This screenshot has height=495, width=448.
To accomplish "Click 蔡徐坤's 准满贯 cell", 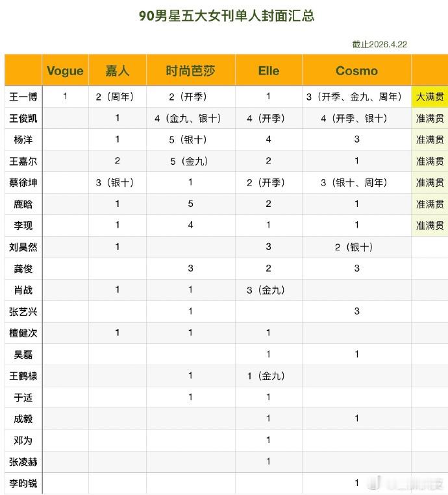I will (x=430, y=182).
